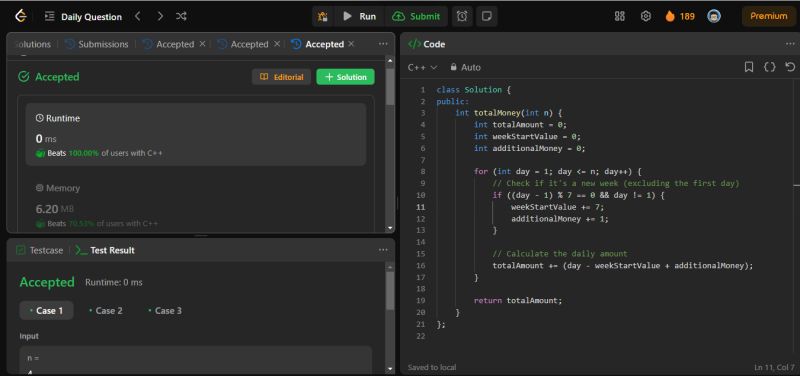Open the Editorial

click(282, 77)
